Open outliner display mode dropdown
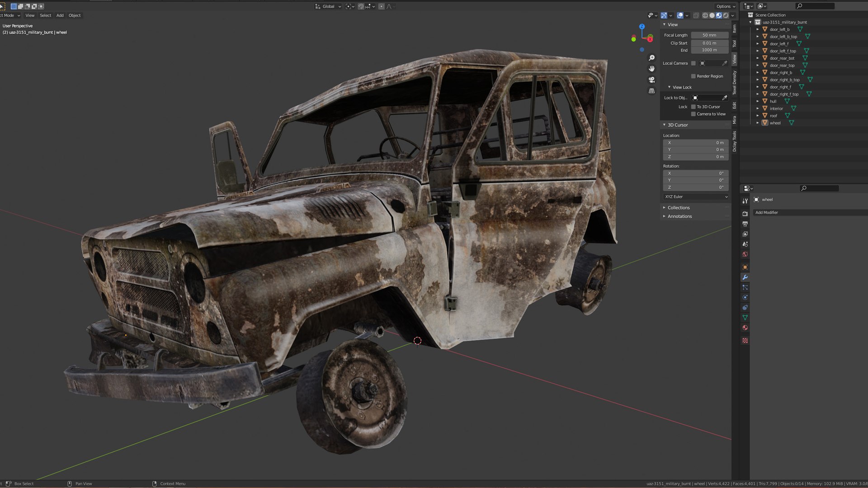The image size is (868, 488). point(749,6)
